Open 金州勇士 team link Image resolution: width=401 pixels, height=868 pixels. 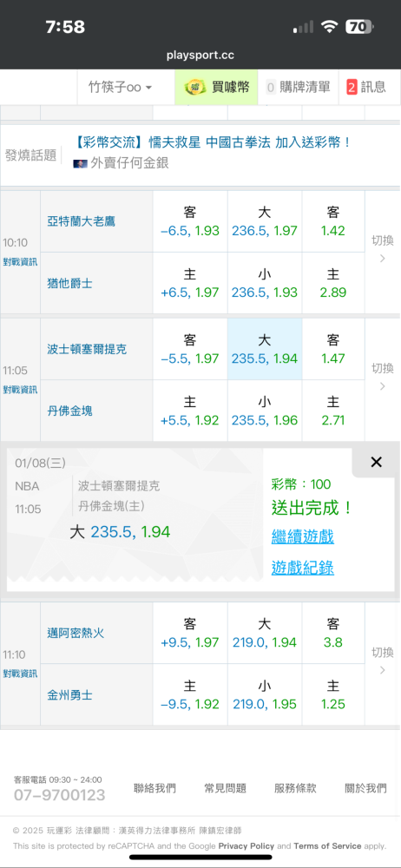coord(69,695)
